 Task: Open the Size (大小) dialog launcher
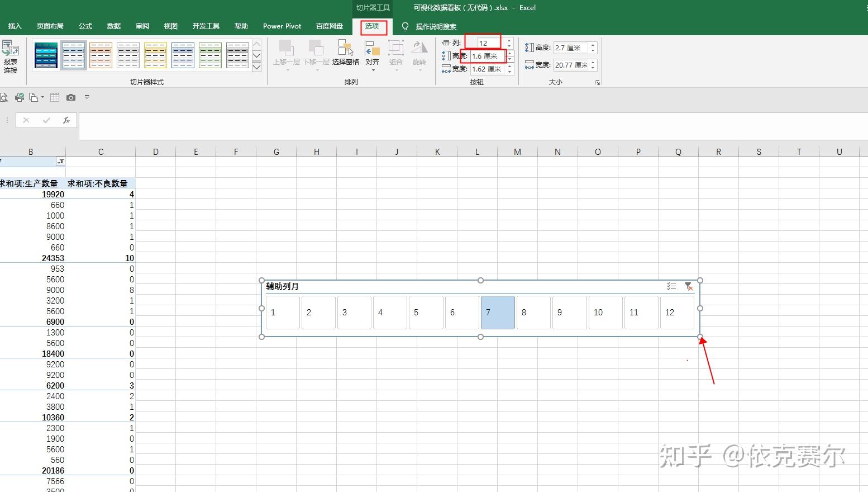point(597,83)
